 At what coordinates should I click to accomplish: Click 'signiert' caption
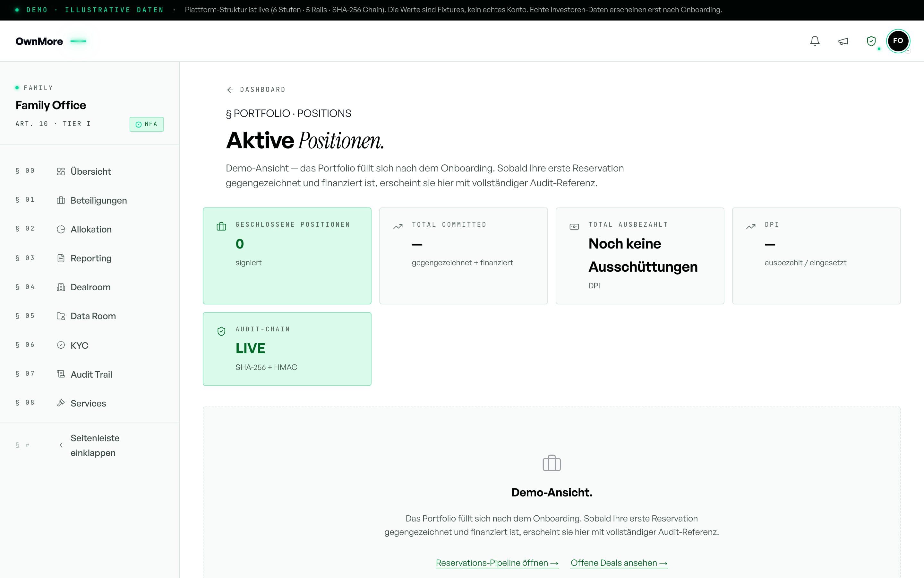pos(249,263)
